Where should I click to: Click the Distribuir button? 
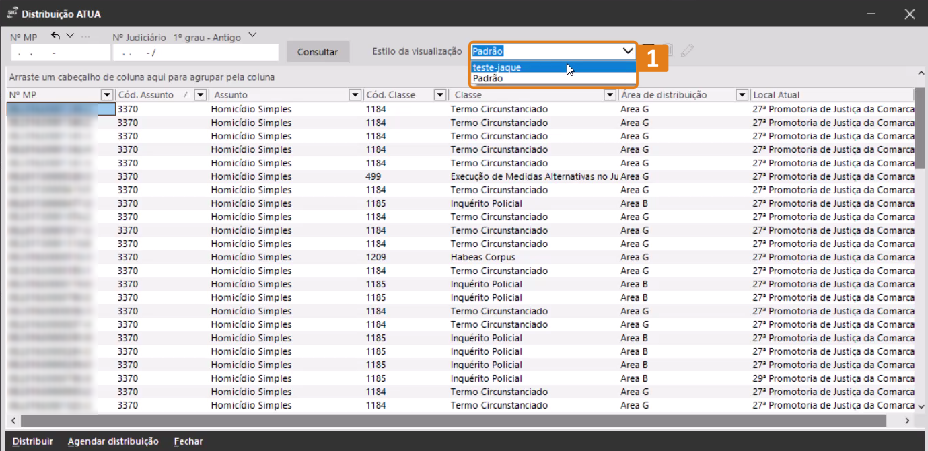pyautogui.click(x=33, y=442)
